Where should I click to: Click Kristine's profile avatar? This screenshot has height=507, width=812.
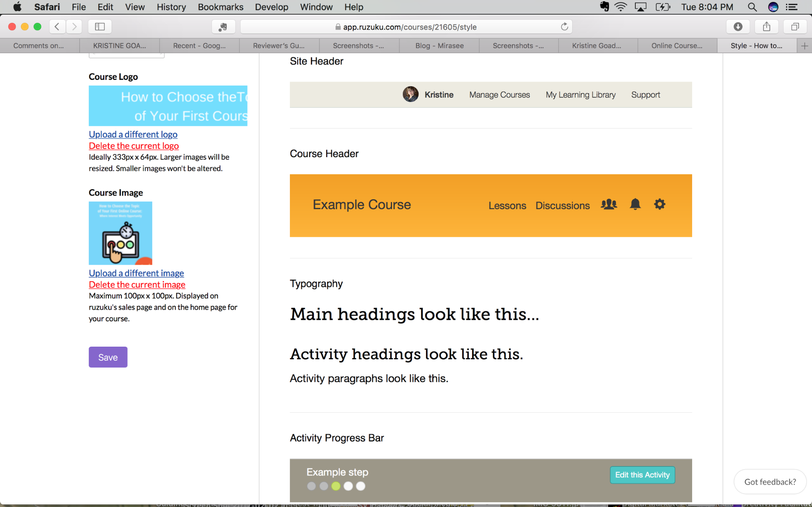pyautogui.click(x=410, y=95)
